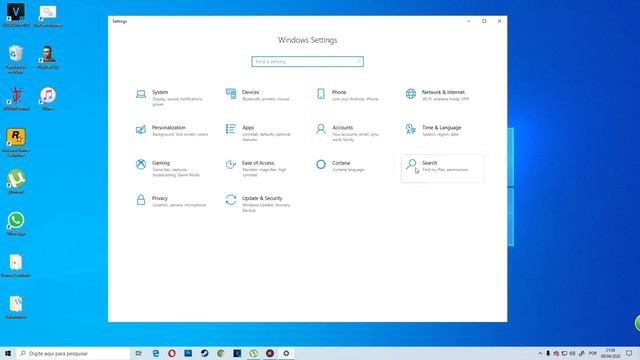Launch Opera browser from the taskbar
Image resolution: width=640 pixels, height=360 pixels.
point(172,353)
